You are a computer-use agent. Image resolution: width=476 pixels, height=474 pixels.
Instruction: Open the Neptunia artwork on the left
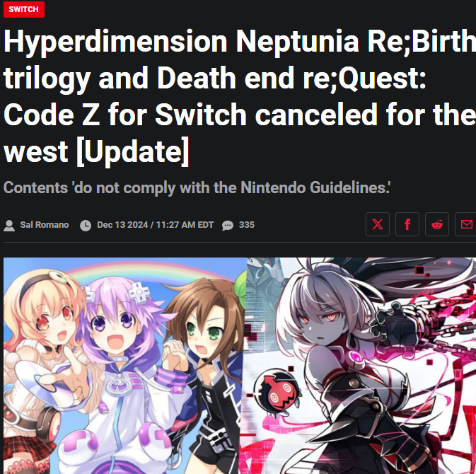[x=124, y=366]
